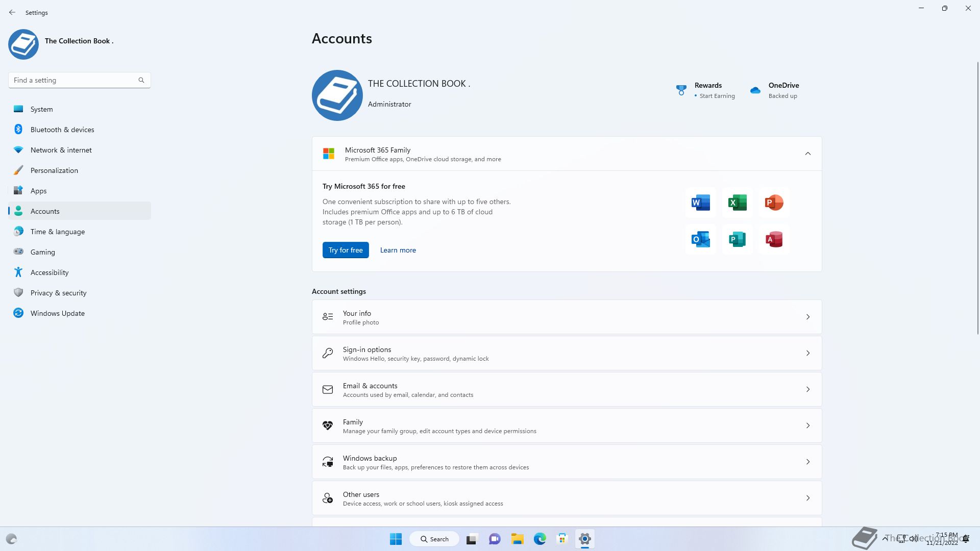Click The Collection Book sidebar name

point(79,41)
